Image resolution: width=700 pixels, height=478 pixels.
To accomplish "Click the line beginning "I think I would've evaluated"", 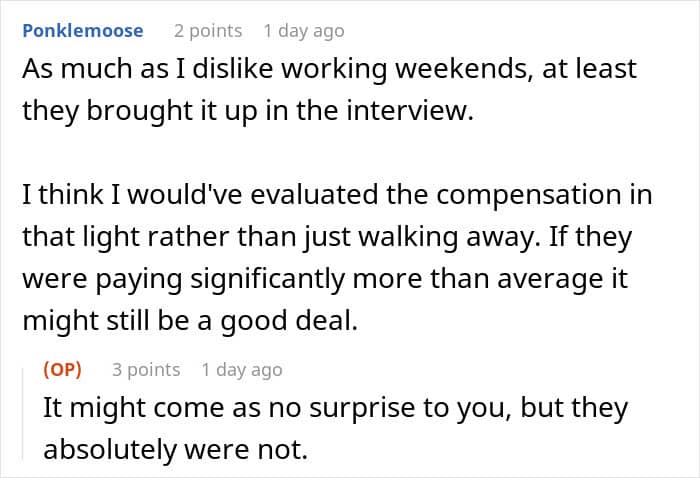I will click(338, 195).
